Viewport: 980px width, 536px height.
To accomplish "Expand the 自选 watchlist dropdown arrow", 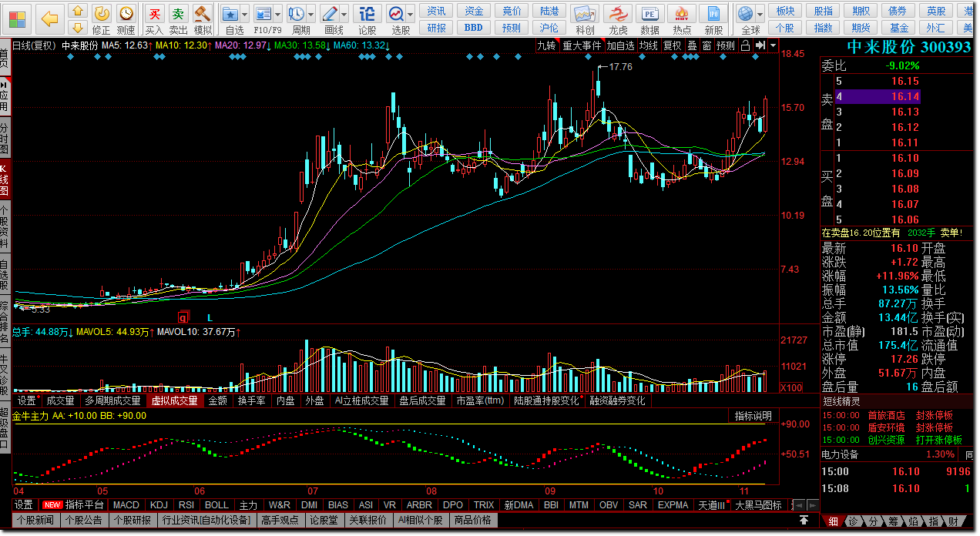I will (244, 15).
